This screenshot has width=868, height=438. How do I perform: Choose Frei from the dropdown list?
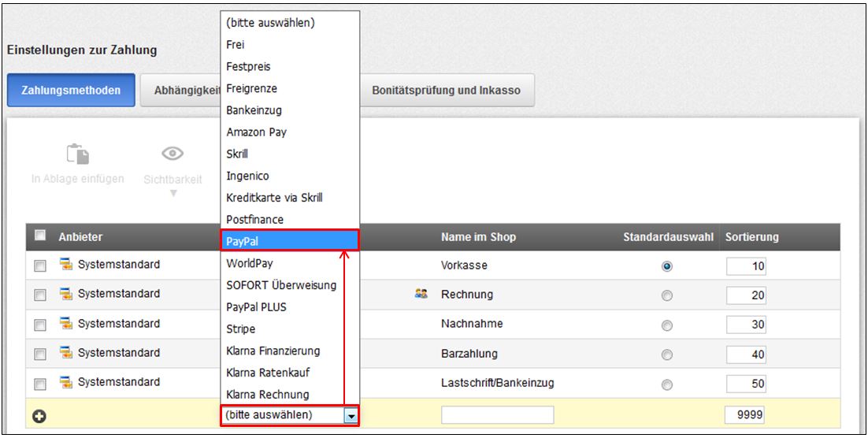click(290, 44)
